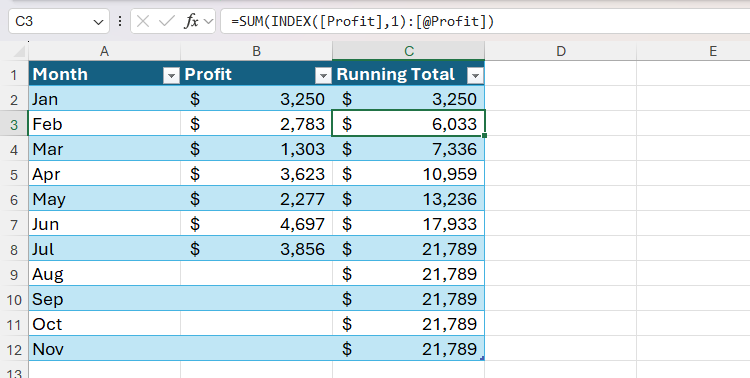
Task: Open Insert Function fx icon
Action: pyautogui.click(x=191, y=22)
